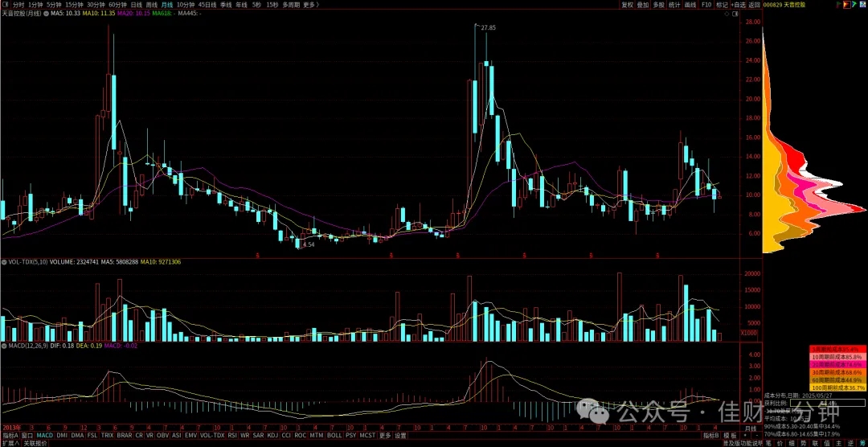Click the round dropdown icon beside 天音控股(月线)
This screenshot has width=868, height=447.
pyautogui.click(x=45, y=12)
